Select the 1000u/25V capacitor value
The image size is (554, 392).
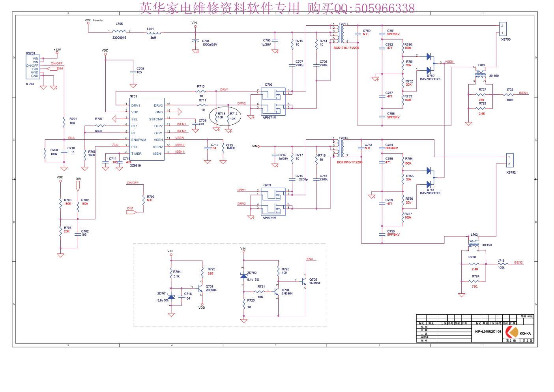(x=210, y=45)
